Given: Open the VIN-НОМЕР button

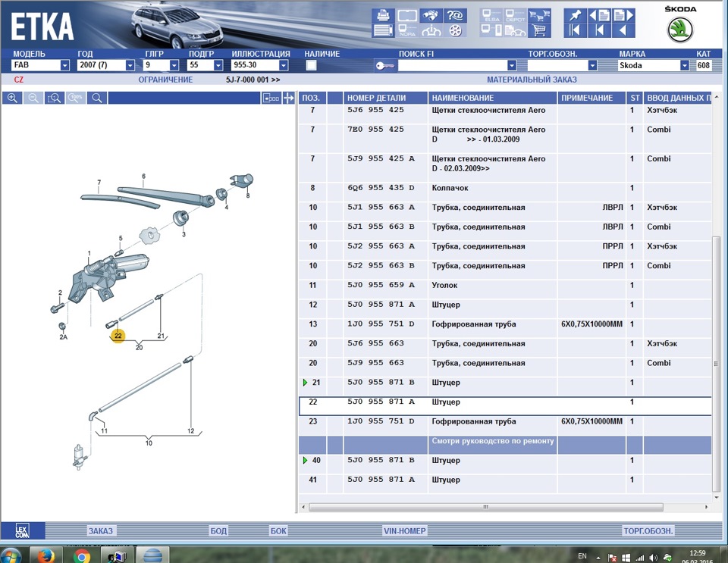Looking at the screenshot, I should pos(404,530).
